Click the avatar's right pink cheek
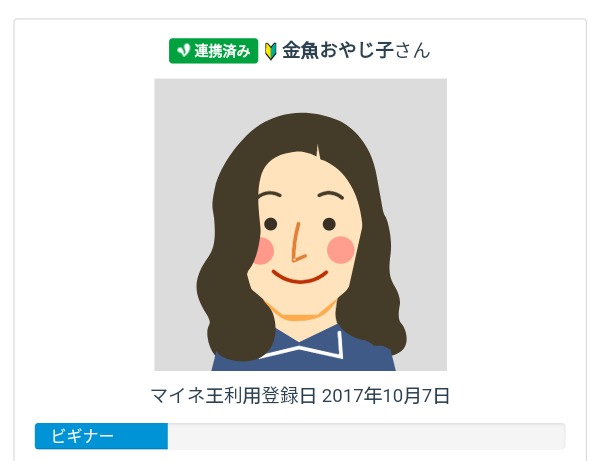 pos(341,250)
